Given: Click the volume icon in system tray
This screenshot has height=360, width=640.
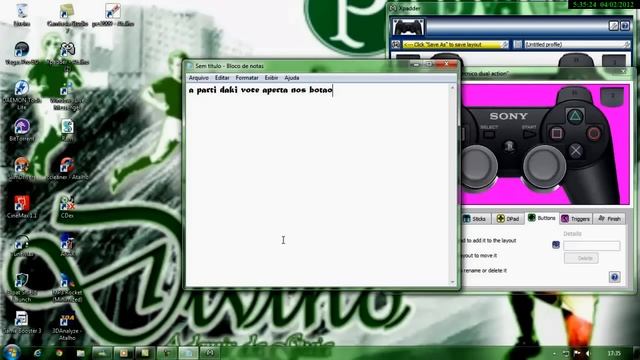Looking at the screenshot, I should point(588,353).
